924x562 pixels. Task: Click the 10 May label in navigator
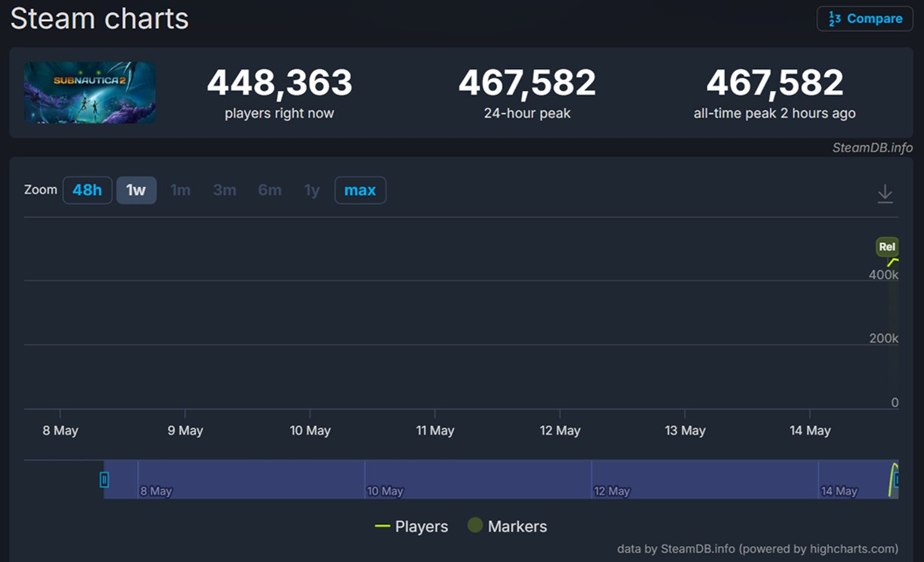(385, 491)
